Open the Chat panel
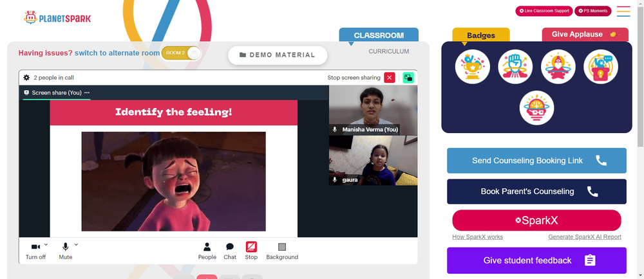 tap(230, 251)
